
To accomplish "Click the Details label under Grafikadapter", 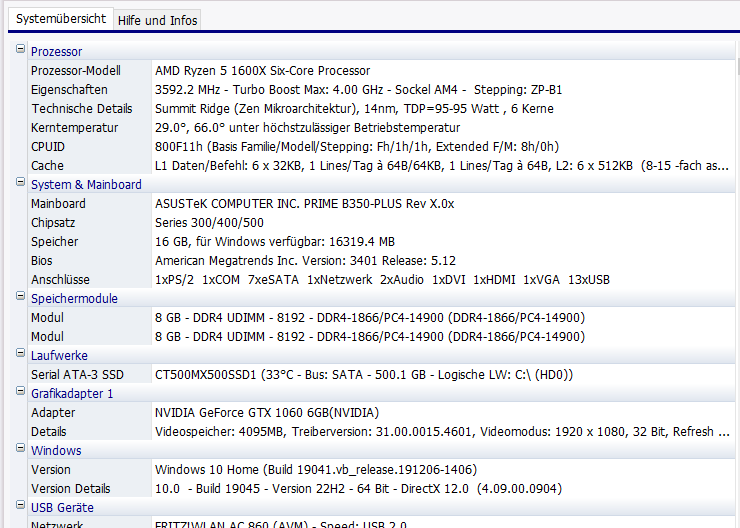I will click(x=49, y=432).
